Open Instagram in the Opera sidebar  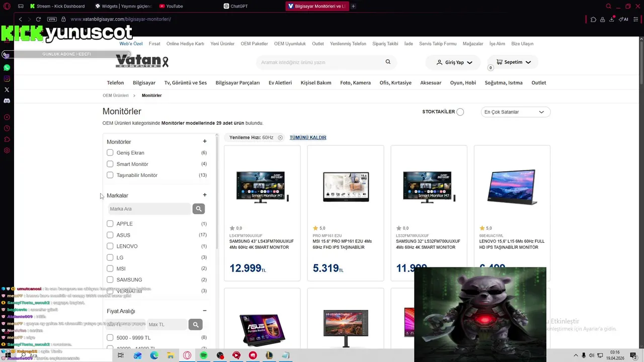click(x=7, y=78)
